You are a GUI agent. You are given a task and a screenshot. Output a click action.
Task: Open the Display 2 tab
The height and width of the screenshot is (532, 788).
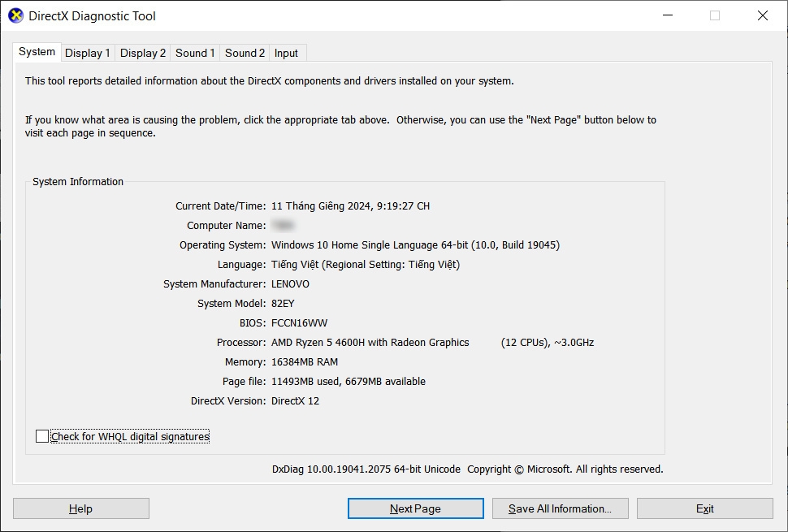click(x=143, y=53)
